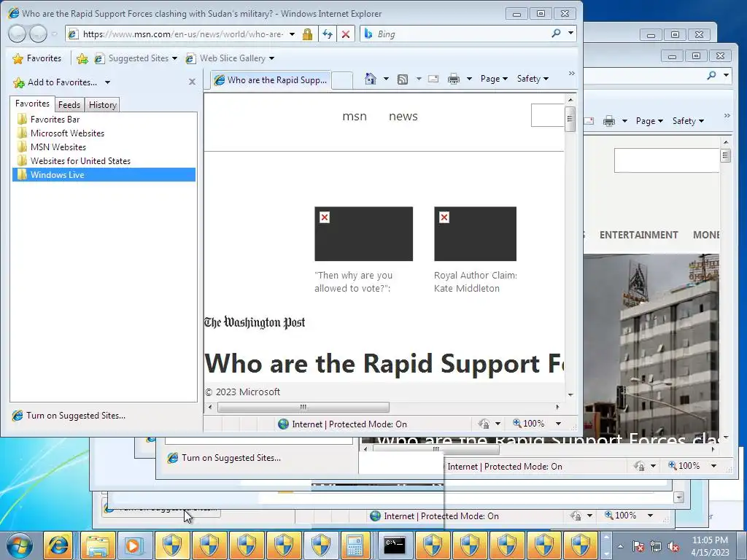Image resolution: width=747 pixels, height=560 pixels.
Task: Click the Windows Start button
Action: pos(19,545)
